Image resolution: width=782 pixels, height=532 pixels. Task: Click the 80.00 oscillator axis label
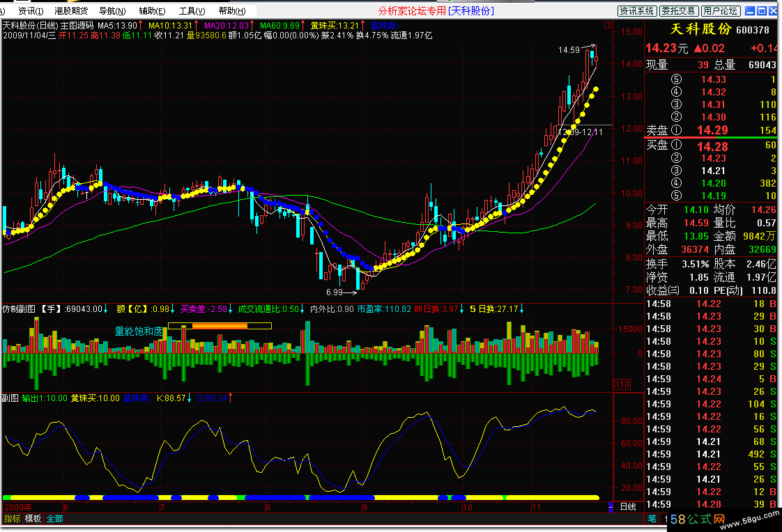click(x=631, y=421)
